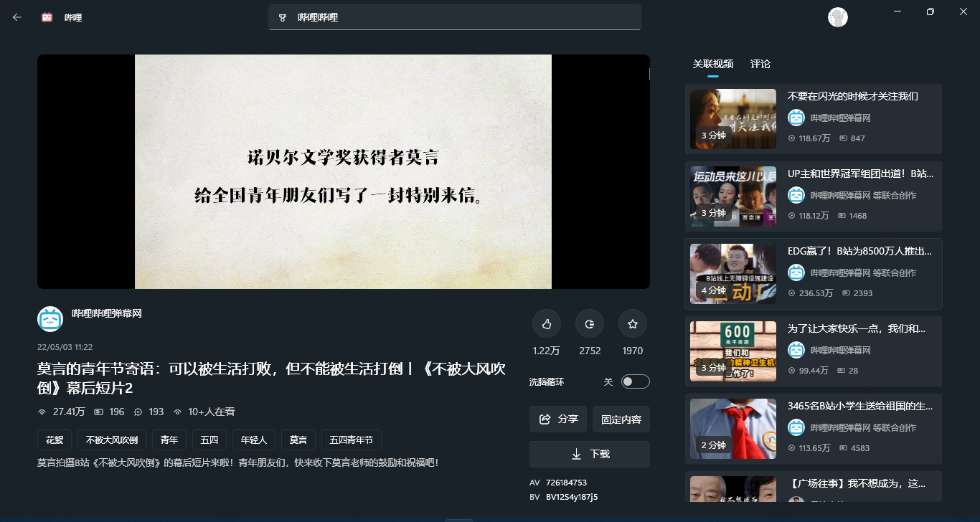
Task: Click the search box containing 哔哩哔哩
Action: 455,17
